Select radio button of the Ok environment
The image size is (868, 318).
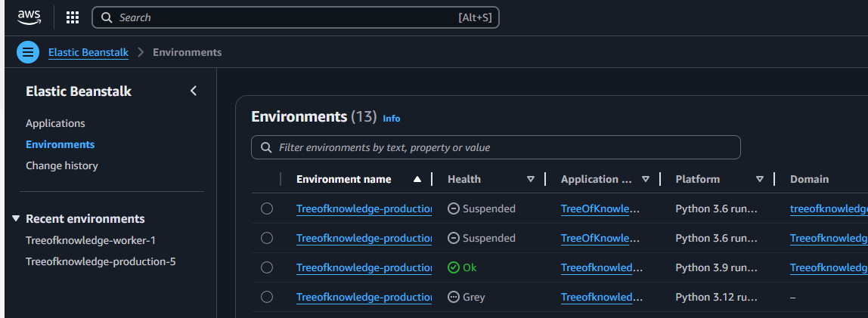267,267
